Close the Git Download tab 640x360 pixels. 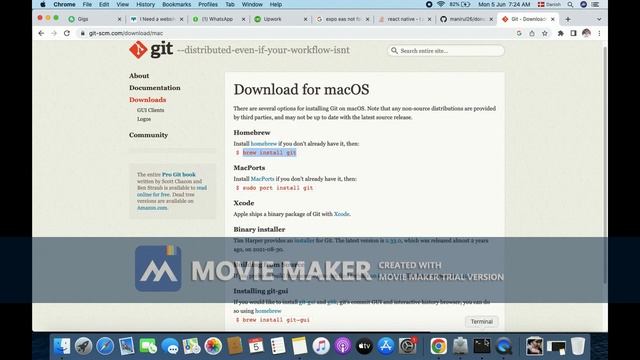click(553, 19)
